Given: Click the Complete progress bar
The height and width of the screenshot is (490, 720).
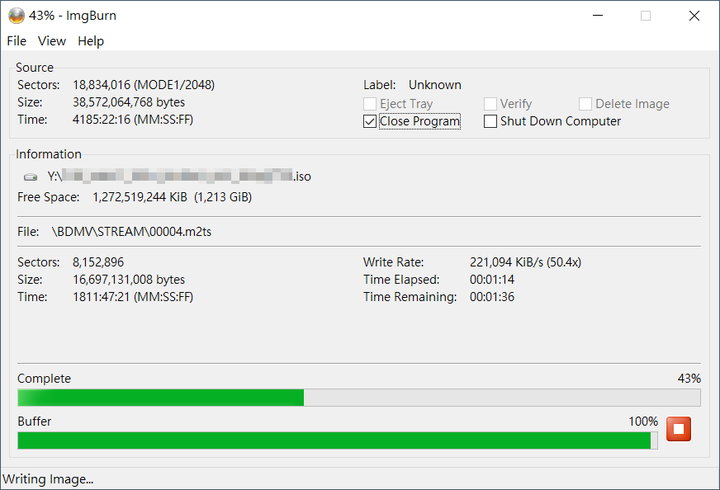Looking at the screenshot, I should click(x=359, y=398).
